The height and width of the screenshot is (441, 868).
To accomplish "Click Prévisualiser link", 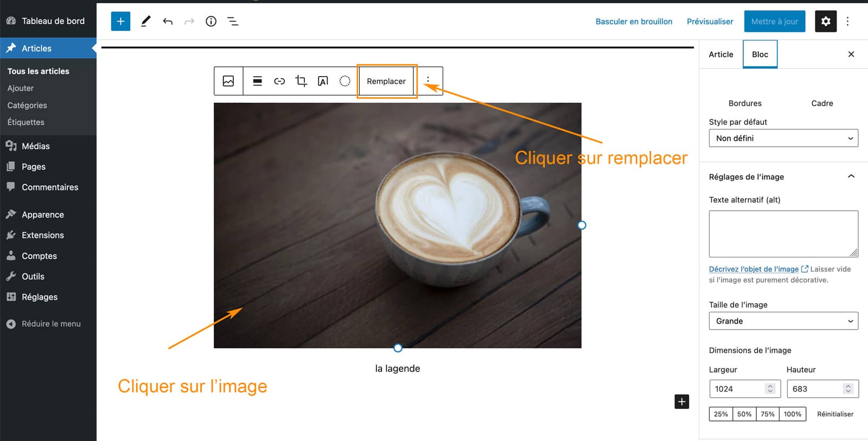I will click(x=710, y=21).
